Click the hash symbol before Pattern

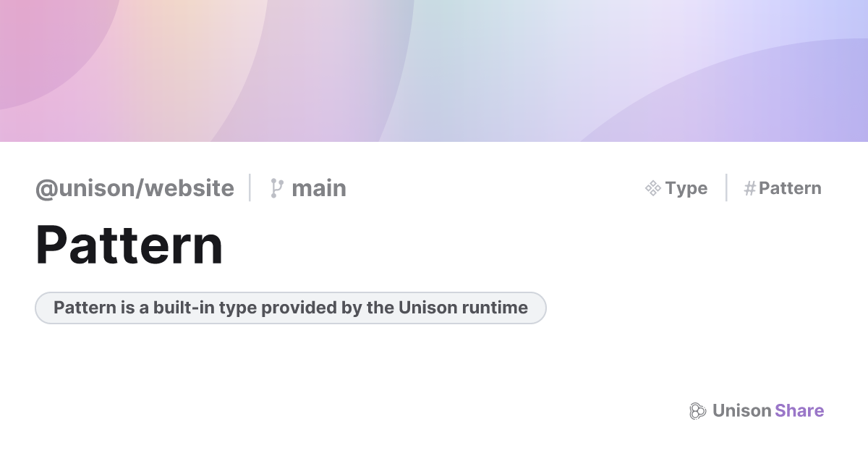coord(749,188)
